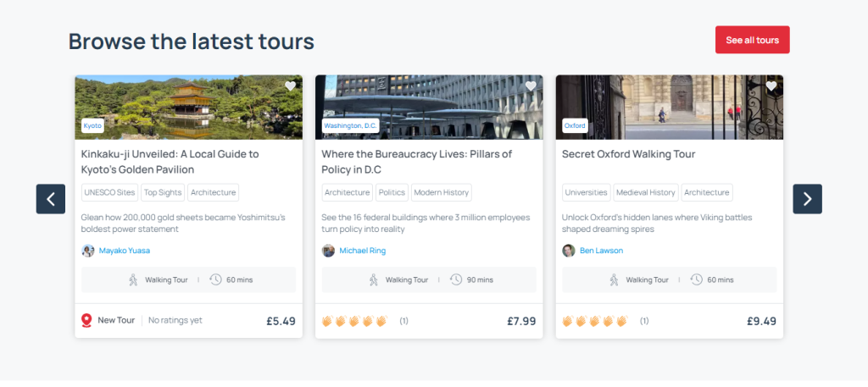Click the Washington, D.C. location badge

[x=350, y=126]
